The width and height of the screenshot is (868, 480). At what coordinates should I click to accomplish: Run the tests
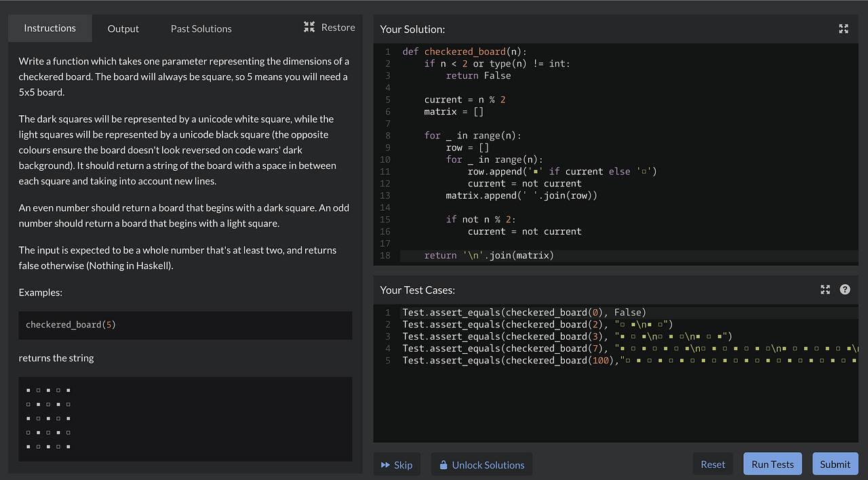point(772,464)
